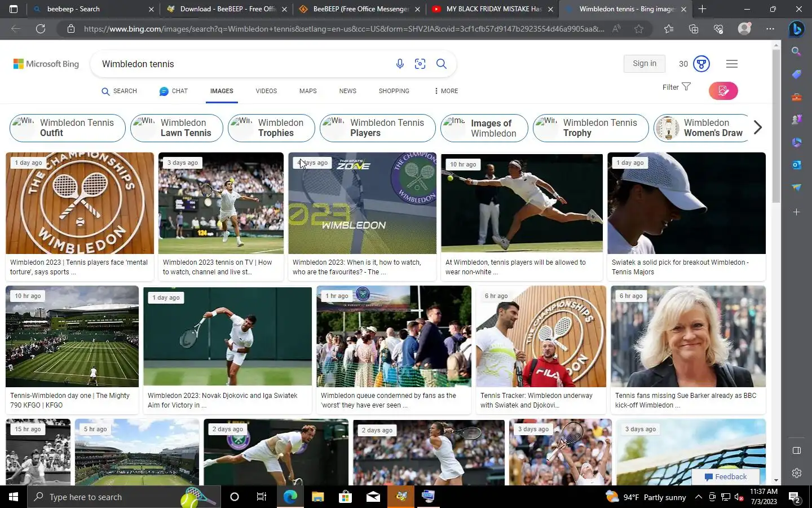Click the Microsoft Bing logo
This screenshot has height=508, width=812.
(46, 64)
